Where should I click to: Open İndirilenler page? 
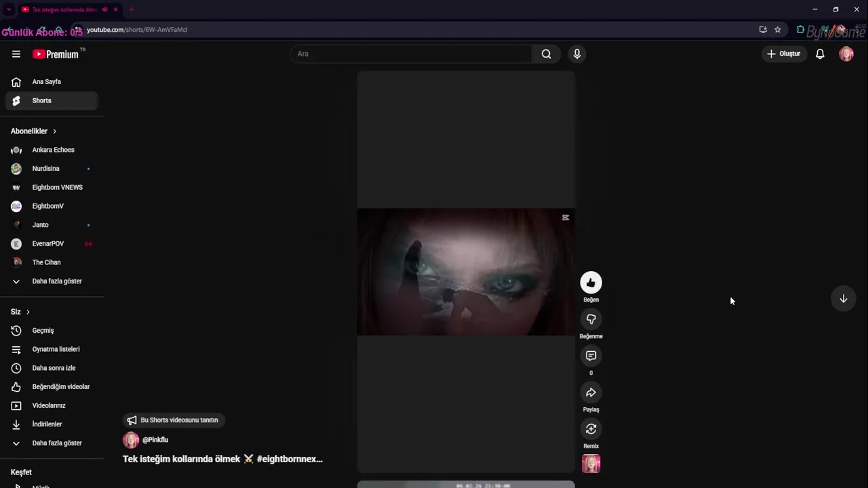[x=52, y=424]
